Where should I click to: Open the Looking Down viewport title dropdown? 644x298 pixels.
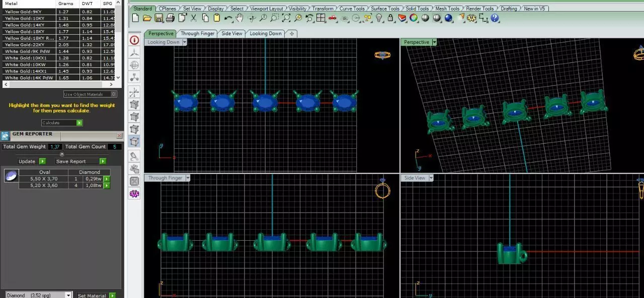pos(185,42)
